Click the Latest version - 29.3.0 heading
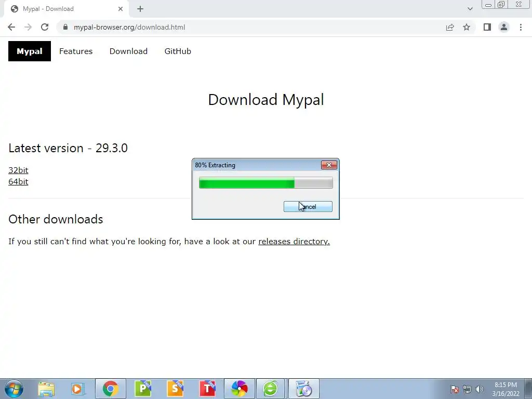 (x=68, y=148)
